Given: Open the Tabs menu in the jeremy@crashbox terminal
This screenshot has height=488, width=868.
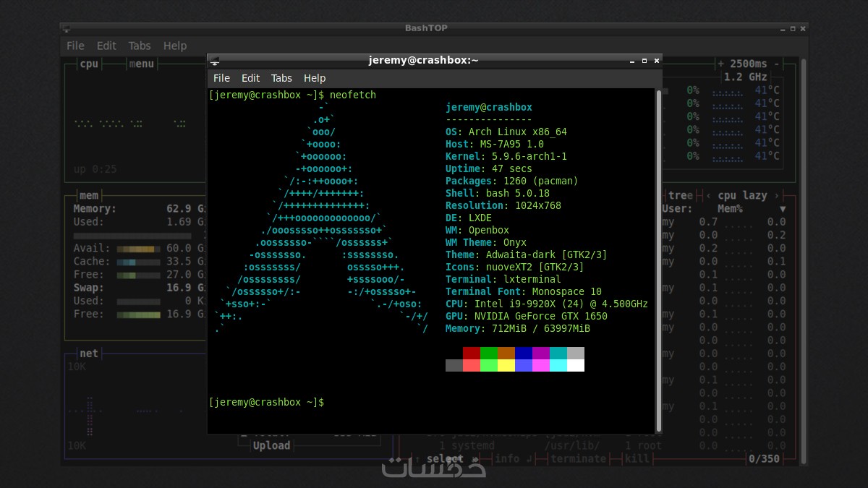Looking at the screenshot, I should tap(281, 78).
